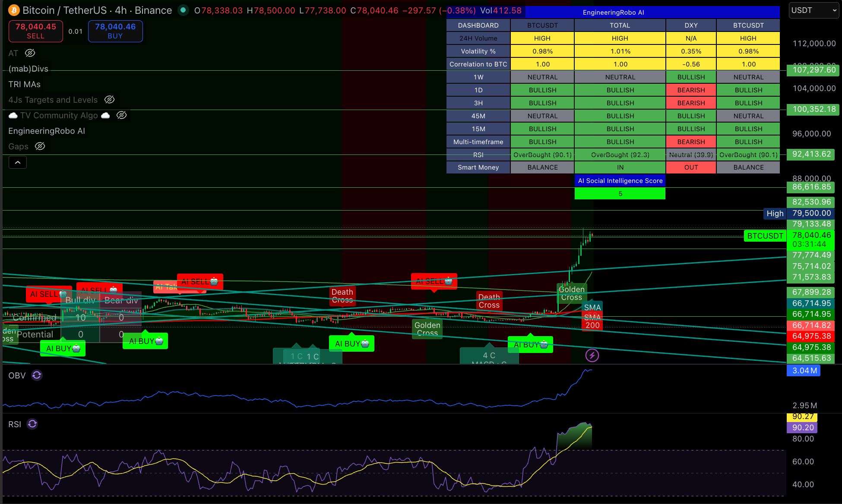The height and width of the screenshot is (504, 842).
Task: Click the Bear div table header
Action: coord(121,300)
